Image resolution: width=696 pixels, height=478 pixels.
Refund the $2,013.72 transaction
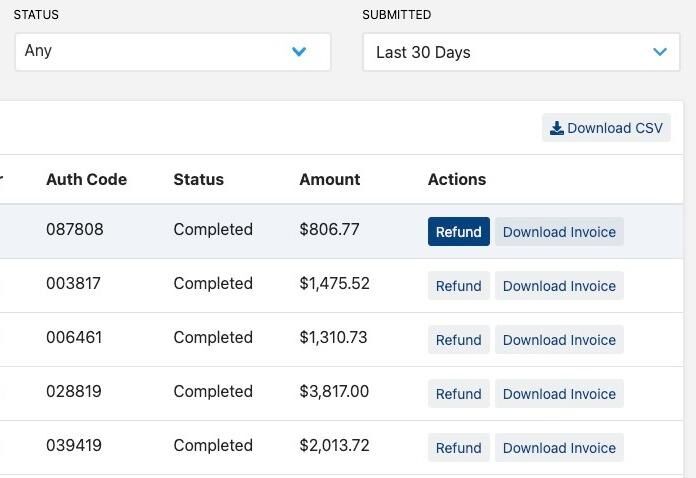(x=459, y=447)
